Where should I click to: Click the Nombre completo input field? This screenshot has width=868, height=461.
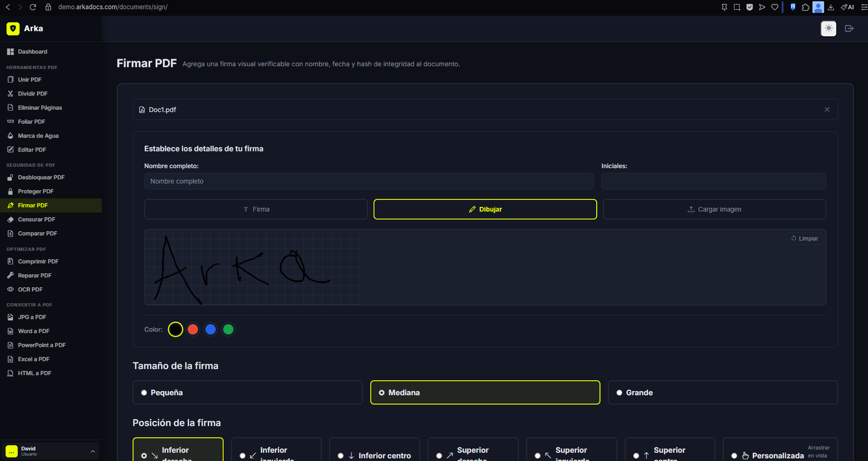(x=369, y=181)
